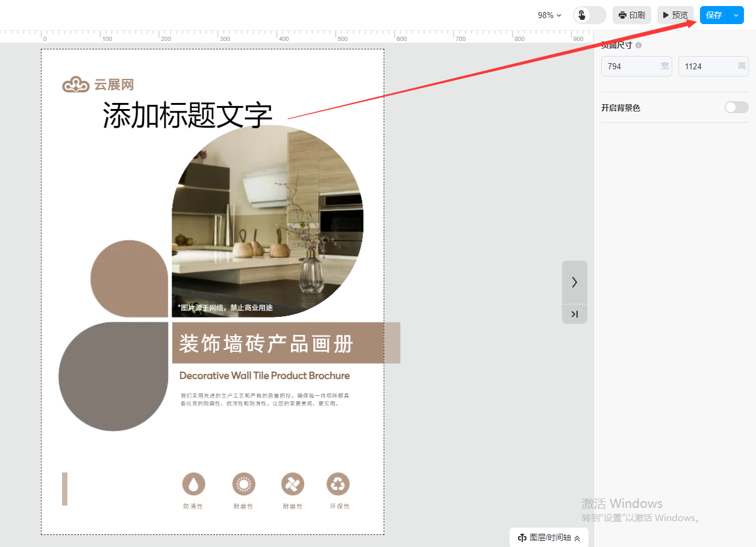Select the sun-shaped wear-resistance icon

pyautogui.click(x=243, y=484)
